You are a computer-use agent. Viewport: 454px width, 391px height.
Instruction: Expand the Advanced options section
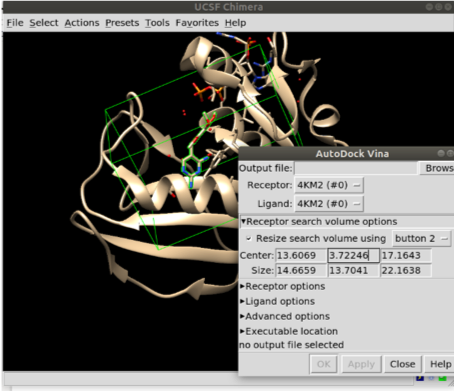pyautogui.click(x=285, y=316)
